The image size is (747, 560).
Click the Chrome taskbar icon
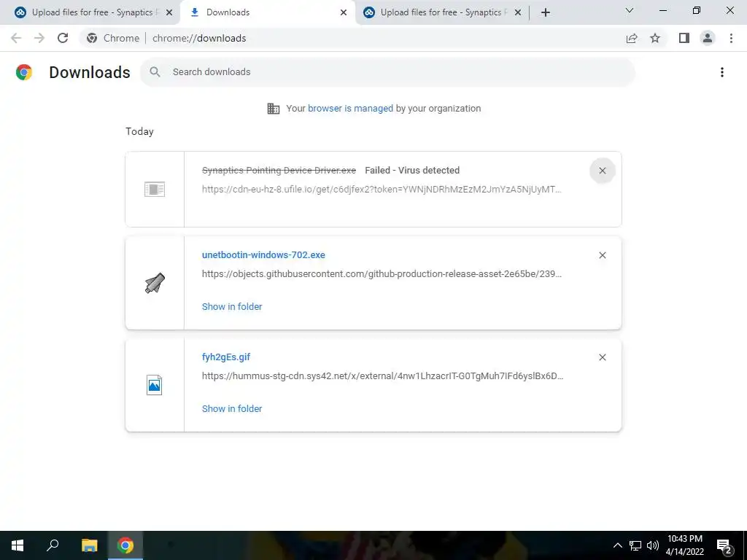(125, 545)
